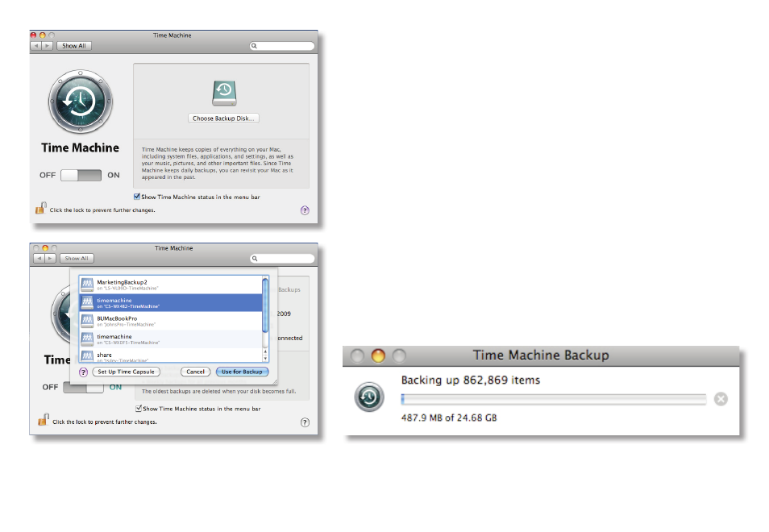Toggle menu bar status checkbox below the disk list sheet
Screen dimensions: 769x532
(x=139, y=408)
